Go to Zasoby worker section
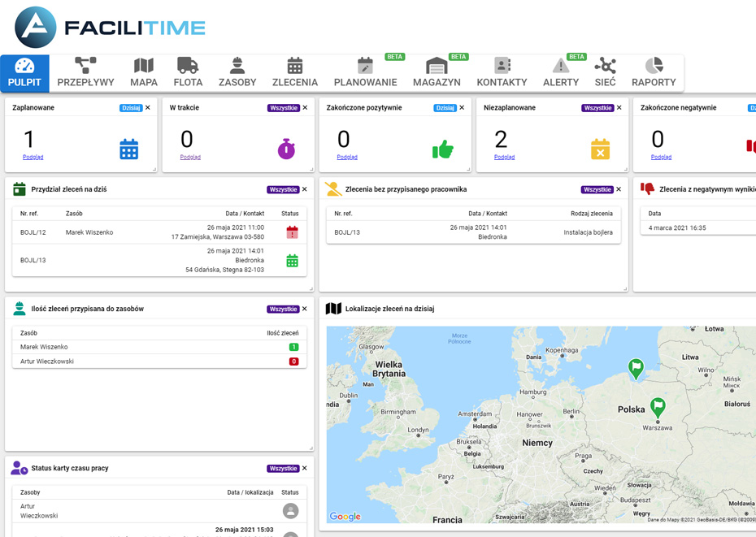Viewport: 756px width, 537px height. [237, 71]
